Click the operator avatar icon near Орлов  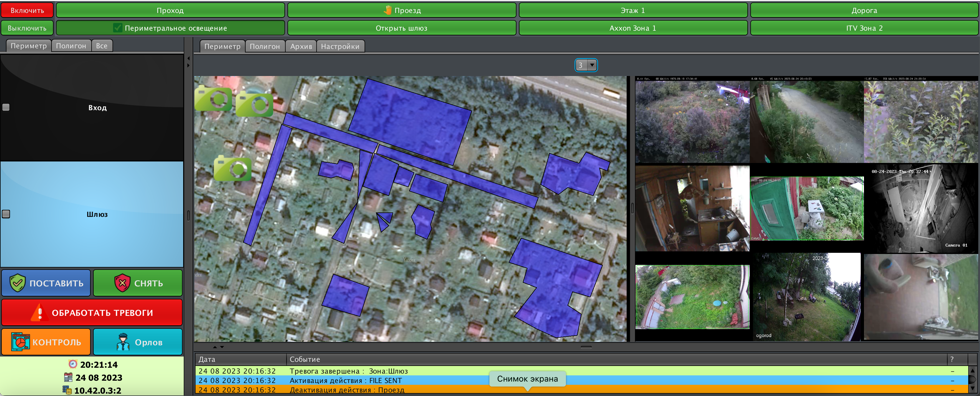click(123, 342)
